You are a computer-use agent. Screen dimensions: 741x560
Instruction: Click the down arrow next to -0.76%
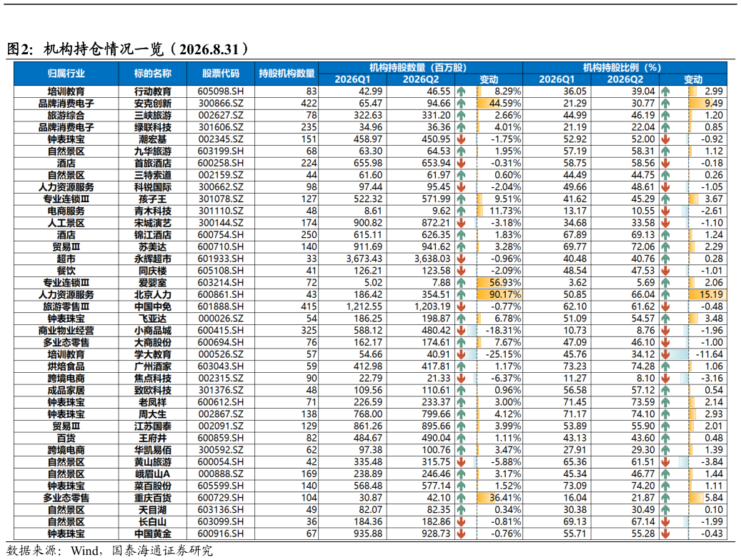[461, 534]
